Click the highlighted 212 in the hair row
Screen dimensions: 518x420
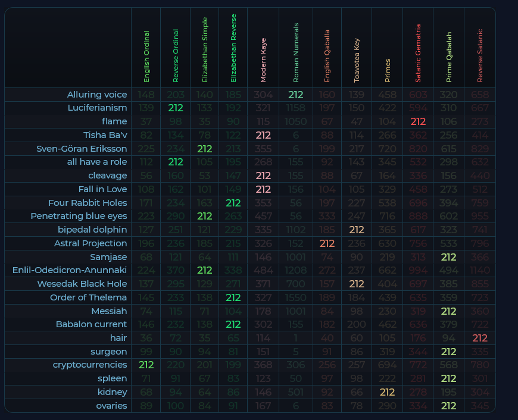(480, 338)
